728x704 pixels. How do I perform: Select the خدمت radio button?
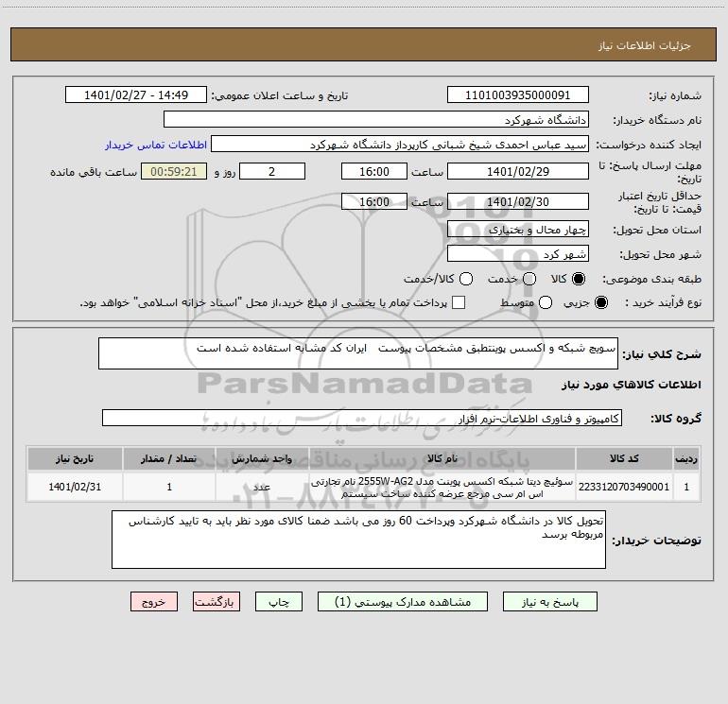click(529, 279)
